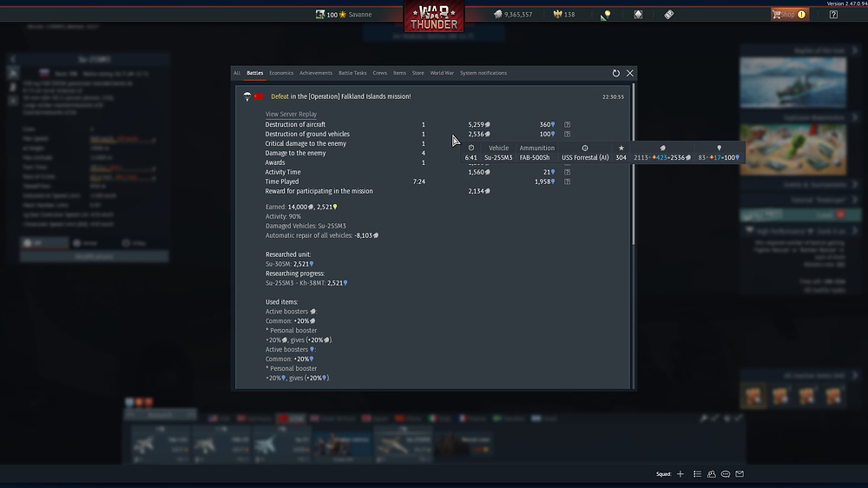
Task: Open the warship news thumbnail
Action: click(792, 82)
